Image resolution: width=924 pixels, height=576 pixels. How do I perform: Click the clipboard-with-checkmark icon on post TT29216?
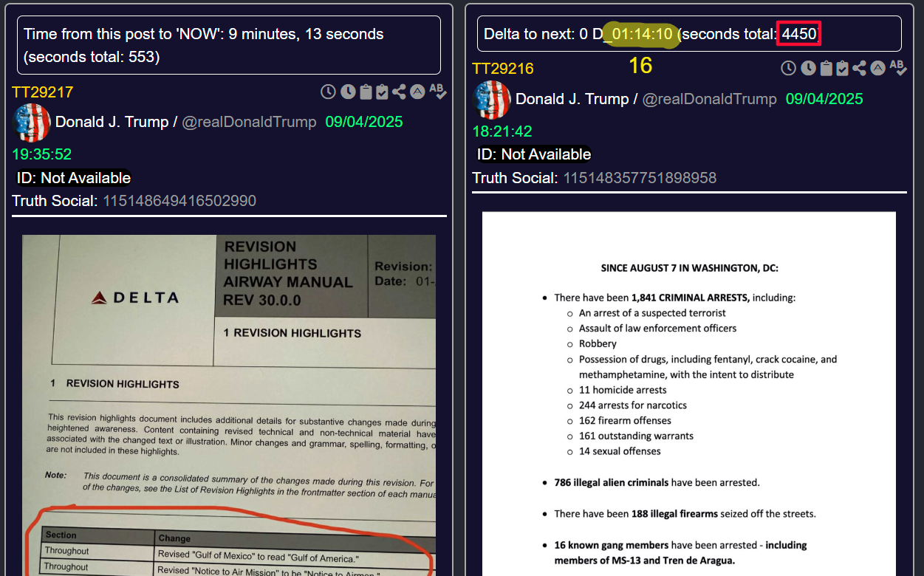[843, 68]
